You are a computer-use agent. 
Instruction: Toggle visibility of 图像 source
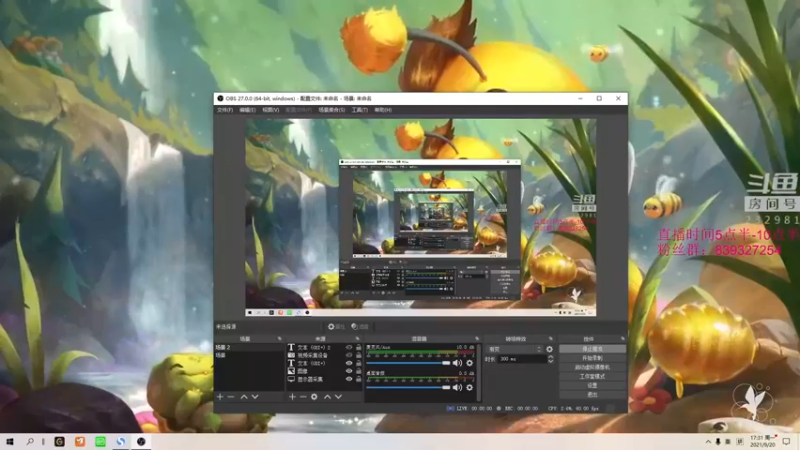pos(349,371)
